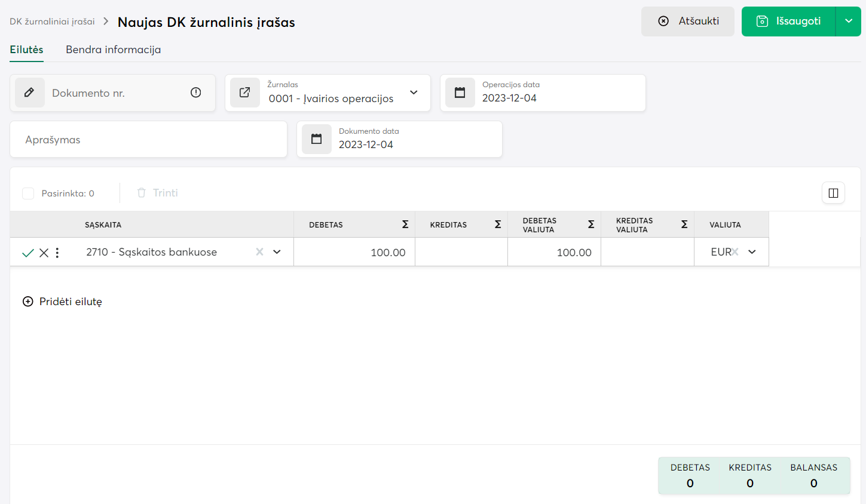Open the EUR currency dropdown
866x504 pixels.
pyautogui.click(x=752, y=252)
